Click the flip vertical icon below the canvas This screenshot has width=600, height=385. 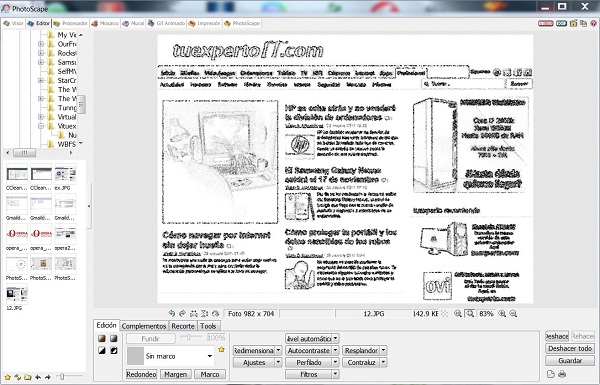[205, 313]
